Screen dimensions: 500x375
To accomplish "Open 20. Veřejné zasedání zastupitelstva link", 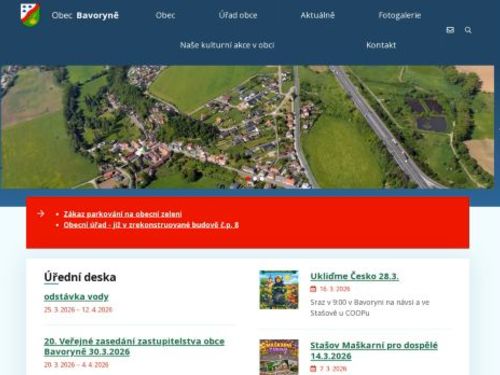I will pos(134,346).
